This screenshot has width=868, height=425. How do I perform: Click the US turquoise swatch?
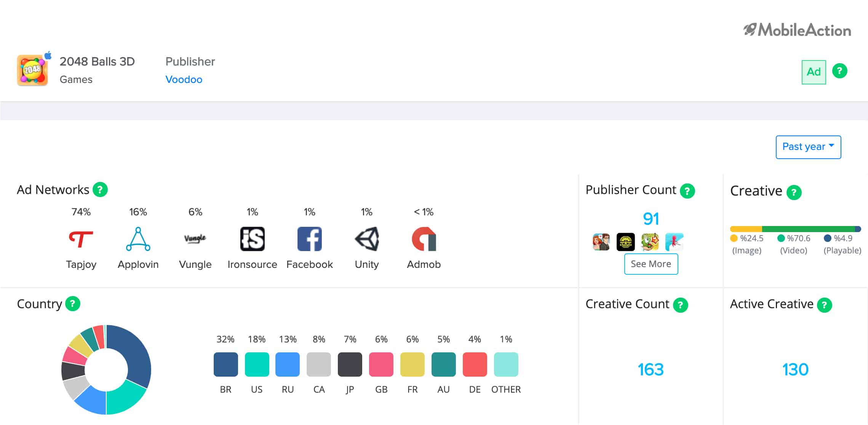[x=257, y=365]
